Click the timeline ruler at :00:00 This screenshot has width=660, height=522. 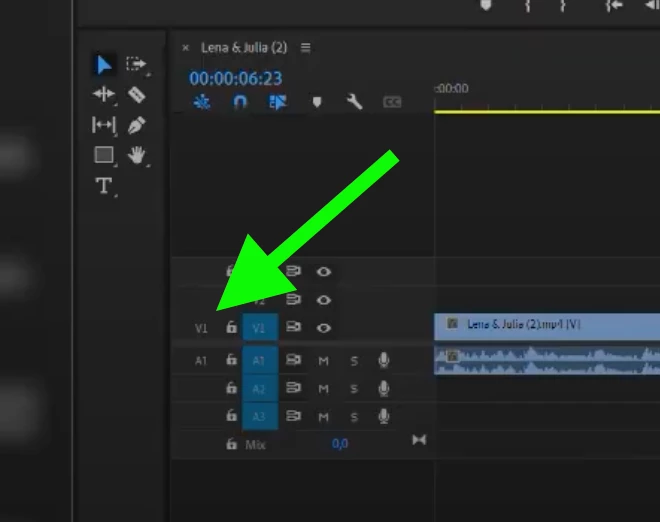pos(451,88)
